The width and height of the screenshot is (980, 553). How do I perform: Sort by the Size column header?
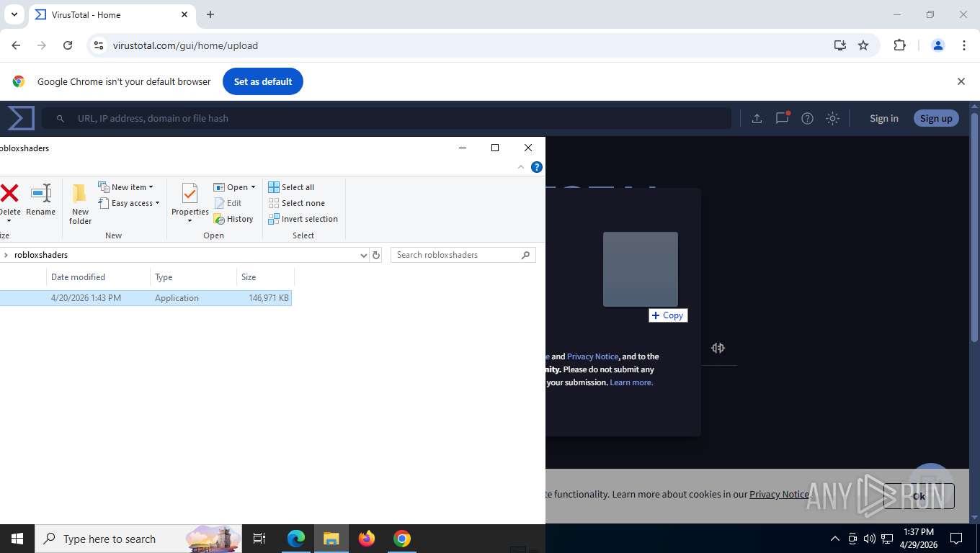click(x=265, y=277)
